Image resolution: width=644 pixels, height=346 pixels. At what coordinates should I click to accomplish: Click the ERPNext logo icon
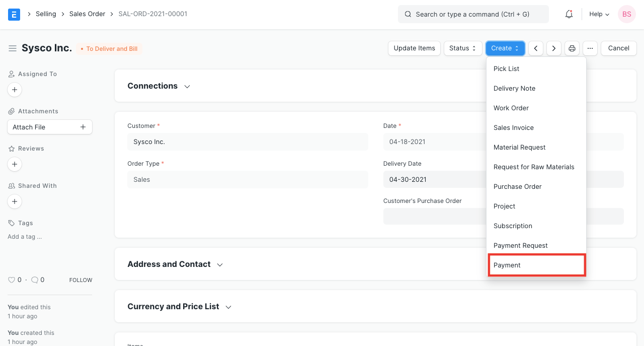point(14,14)
